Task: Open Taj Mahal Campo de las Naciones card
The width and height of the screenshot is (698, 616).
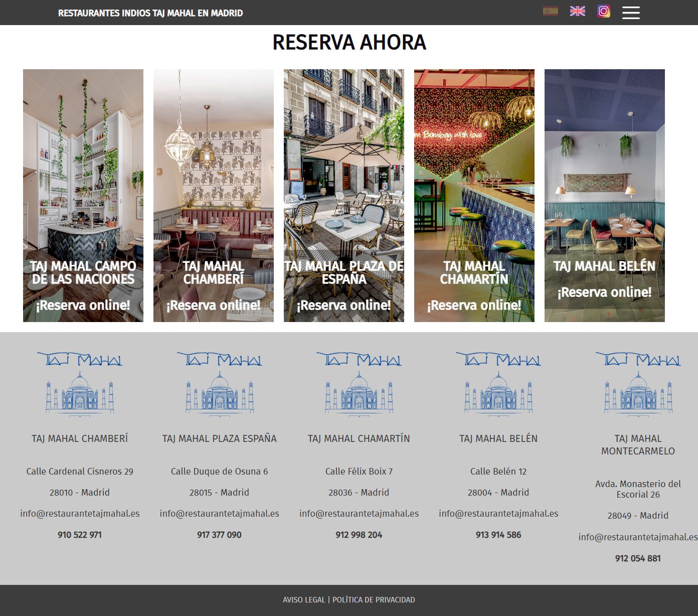Action: (83, 196)
